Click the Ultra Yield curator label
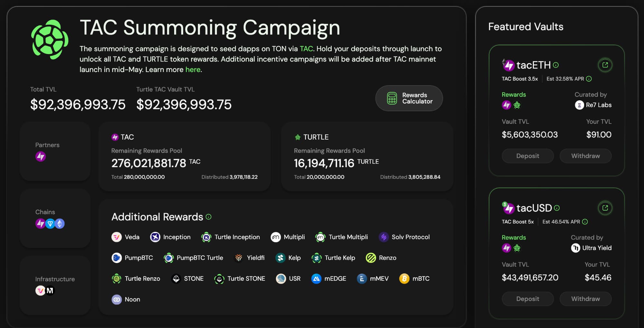This screenshot has width=644, height=328. 596,248
